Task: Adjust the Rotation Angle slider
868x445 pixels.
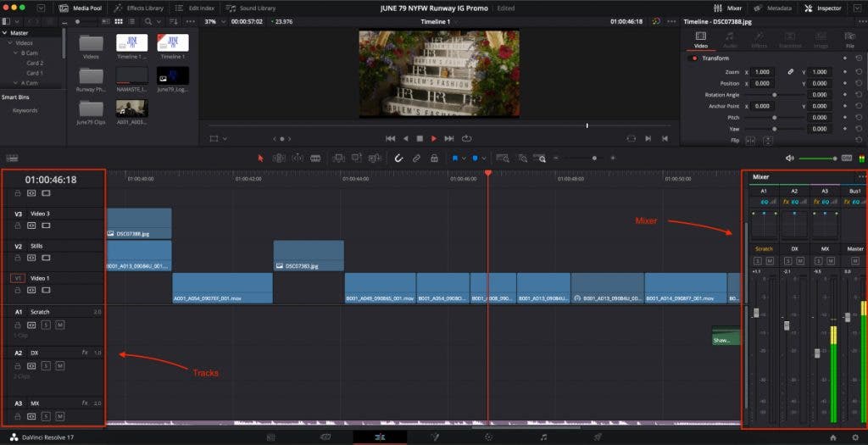Action: pos(774,95)
